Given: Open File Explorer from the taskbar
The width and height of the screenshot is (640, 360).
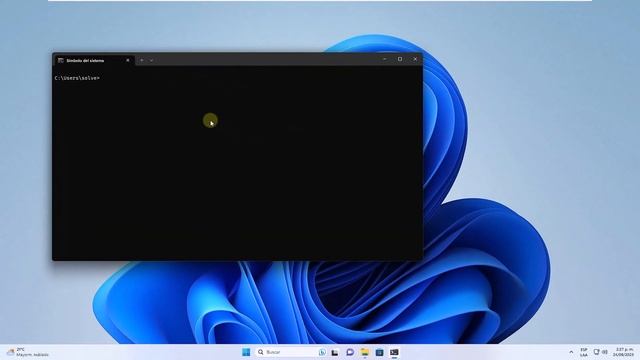Looking at the screenshot, I should tap(364, 352).
